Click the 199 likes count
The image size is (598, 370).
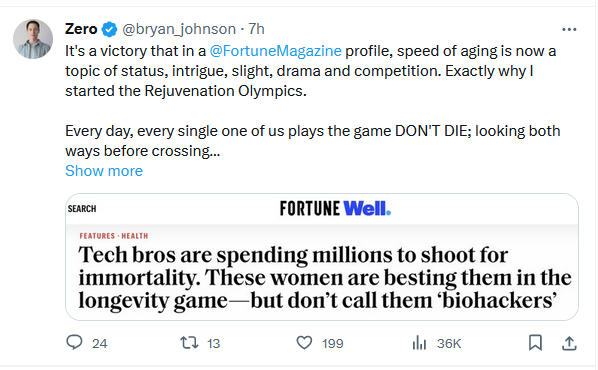coord(333,343)
